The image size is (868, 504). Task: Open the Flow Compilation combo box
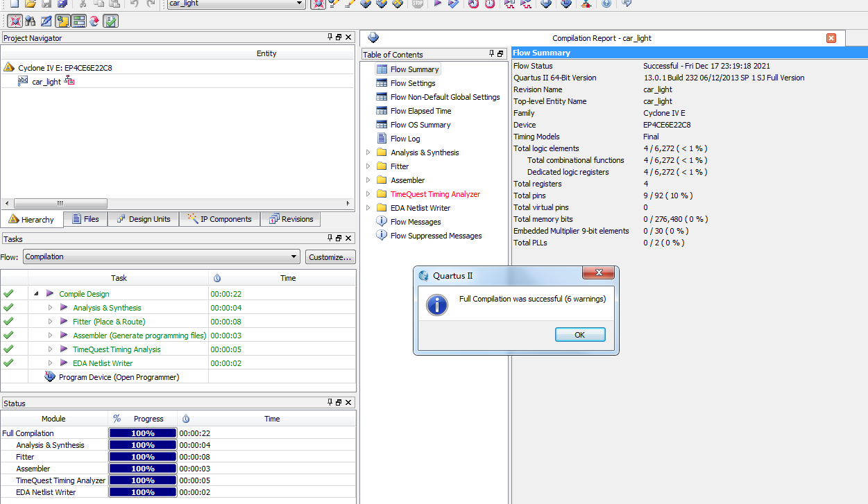click(x=162, y=257)
